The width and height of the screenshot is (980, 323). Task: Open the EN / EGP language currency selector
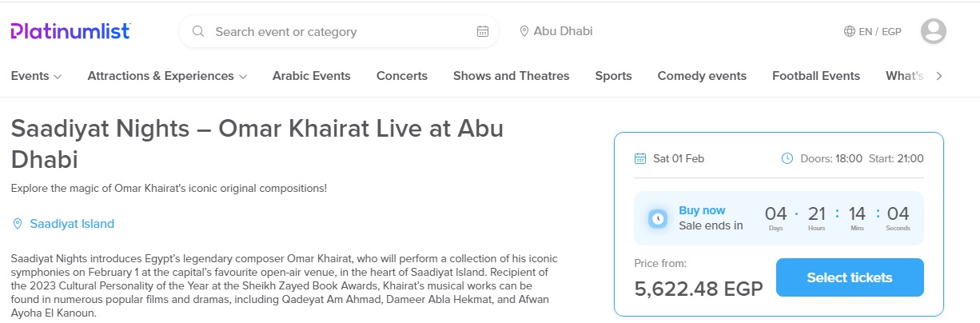coord(879,32)
